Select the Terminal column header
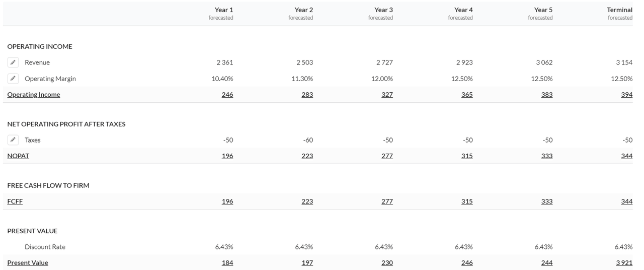 click(619, 10)
